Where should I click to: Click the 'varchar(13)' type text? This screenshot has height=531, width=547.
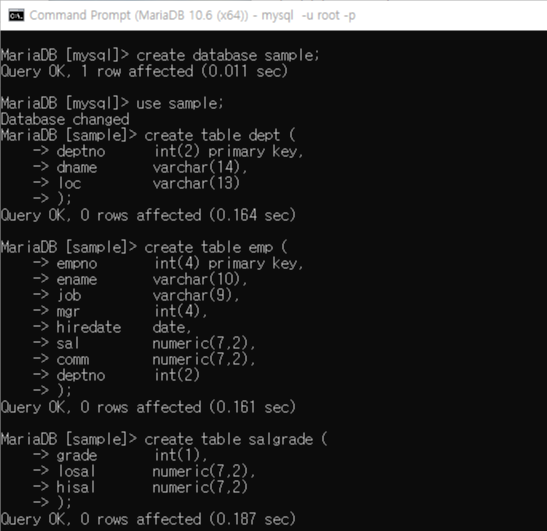196,184
